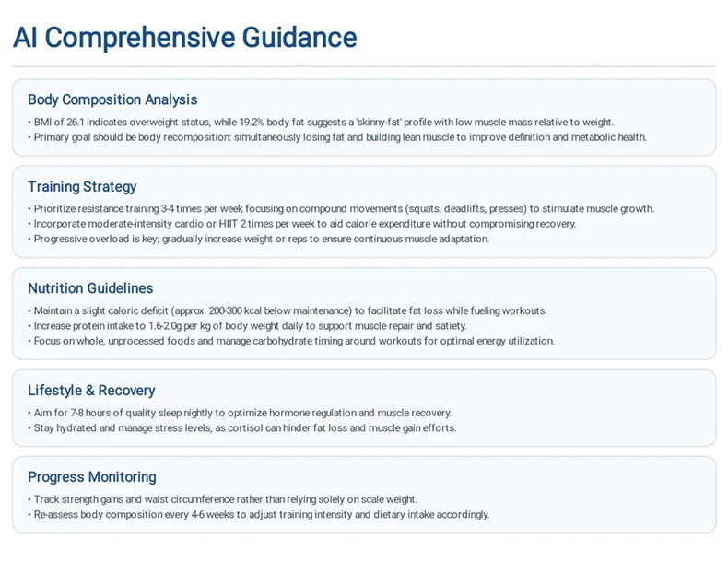Select the Progress Monitoring heading
The image size is (728, 573).
point(92,477)
